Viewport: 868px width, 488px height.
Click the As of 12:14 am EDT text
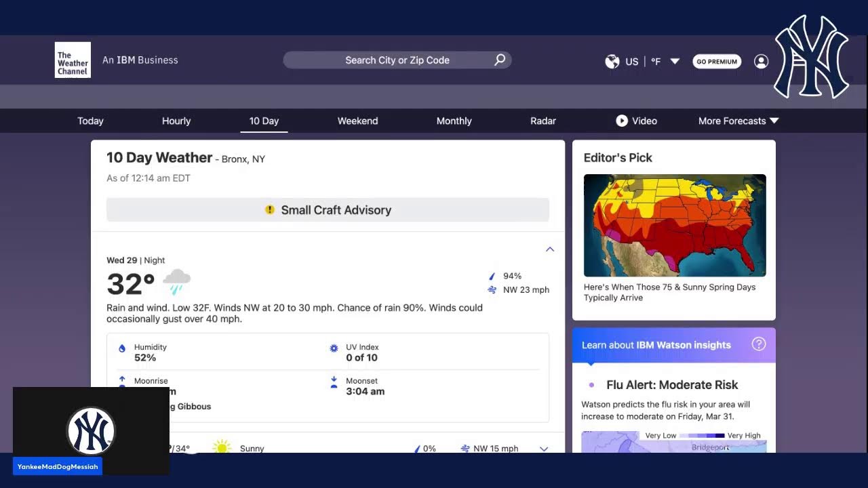coord(149,178)
